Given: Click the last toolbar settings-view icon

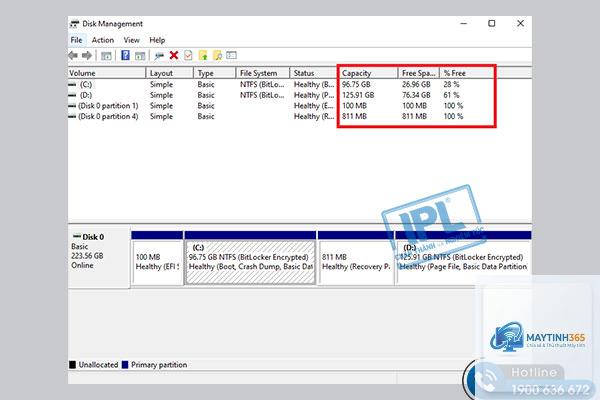Looking at the screenshot, I should click(x=232, y=55).
